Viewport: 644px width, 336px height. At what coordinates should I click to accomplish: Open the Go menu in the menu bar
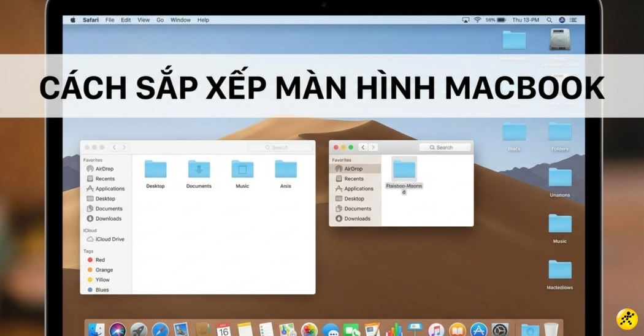tap(160, 20)
